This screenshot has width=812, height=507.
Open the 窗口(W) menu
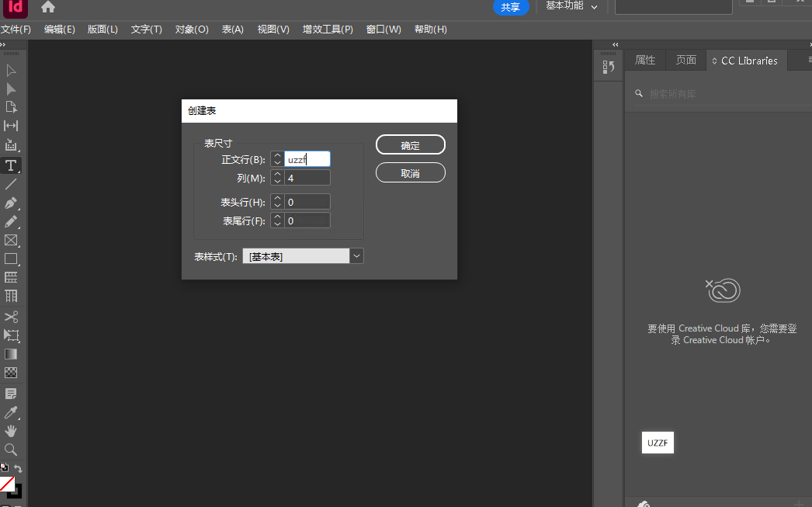point(383,30)
